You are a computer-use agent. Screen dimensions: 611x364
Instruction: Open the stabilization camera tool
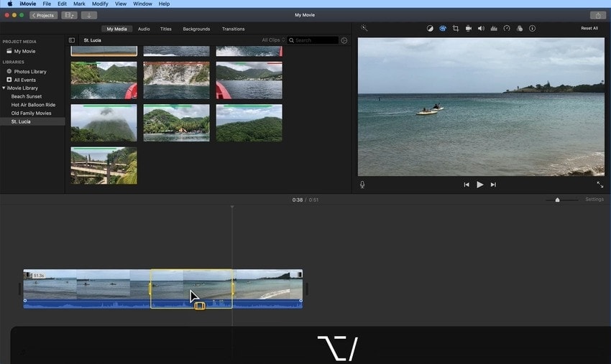(x=469, y=29)
